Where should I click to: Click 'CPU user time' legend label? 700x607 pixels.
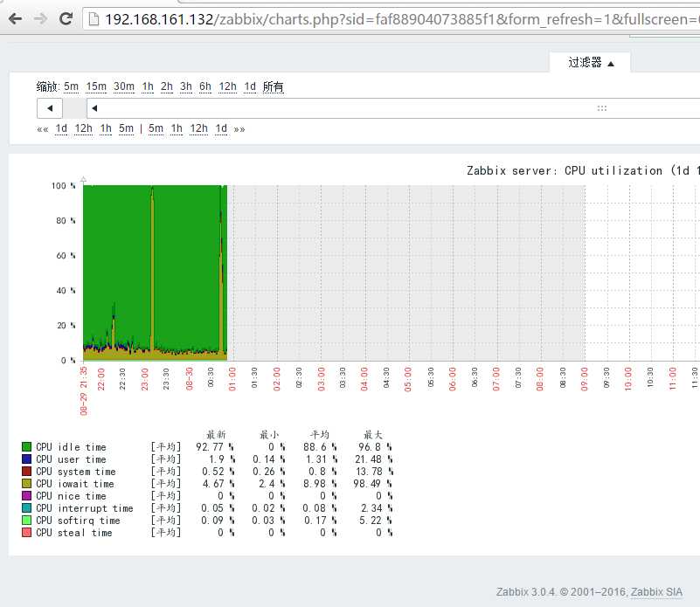tap(71, 459)
